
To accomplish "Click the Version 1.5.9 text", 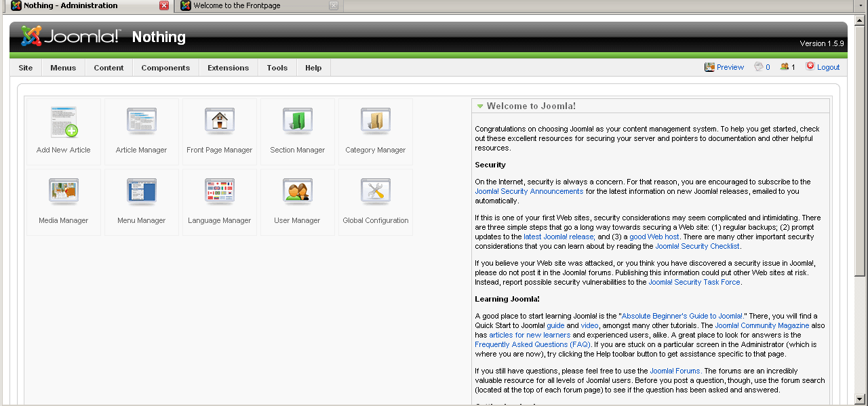I will [x=822, y=43].
